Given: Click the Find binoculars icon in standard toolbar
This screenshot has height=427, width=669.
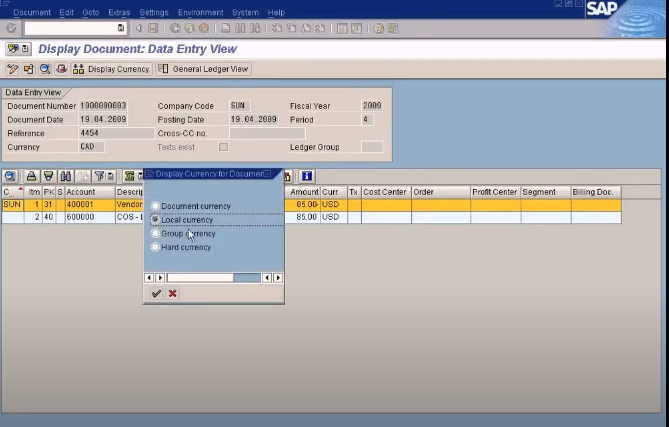Looking at the screenshot, I should point(240,29).
